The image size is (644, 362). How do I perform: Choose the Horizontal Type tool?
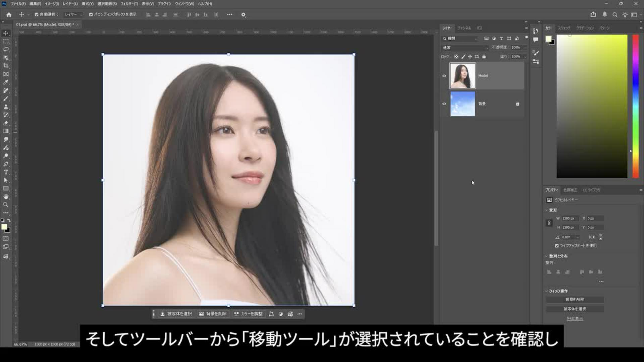point(6,172)
